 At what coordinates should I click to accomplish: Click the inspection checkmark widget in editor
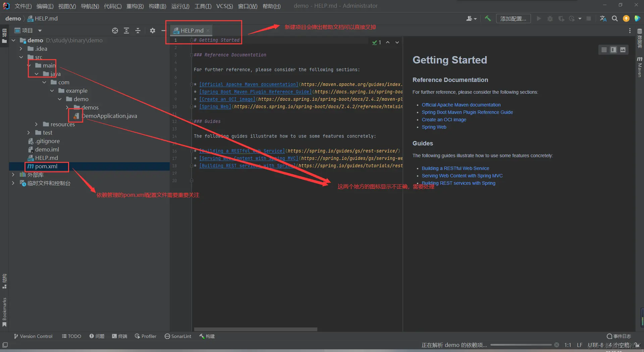[x=376, y=43]
